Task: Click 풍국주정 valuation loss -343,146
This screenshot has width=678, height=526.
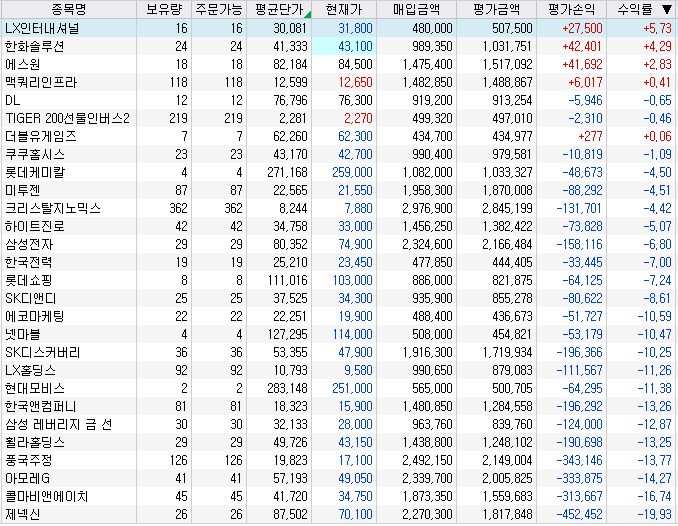Action: pyautogui.click(x=579, y=461)
